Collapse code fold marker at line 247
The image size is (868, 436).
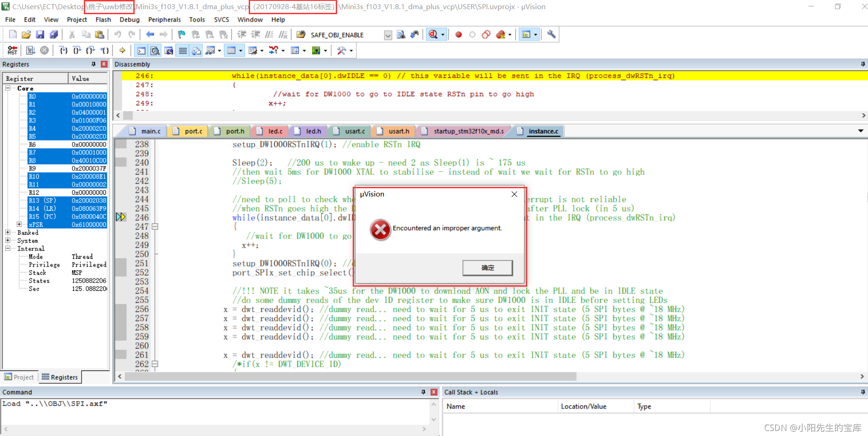[x=155, y=227]
